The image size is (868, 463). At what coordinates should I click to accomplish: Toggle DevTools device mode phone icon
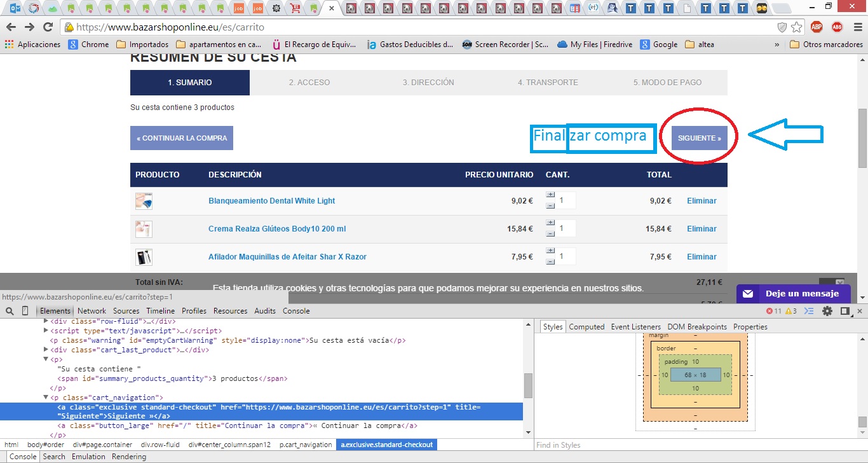pos(25,311)
